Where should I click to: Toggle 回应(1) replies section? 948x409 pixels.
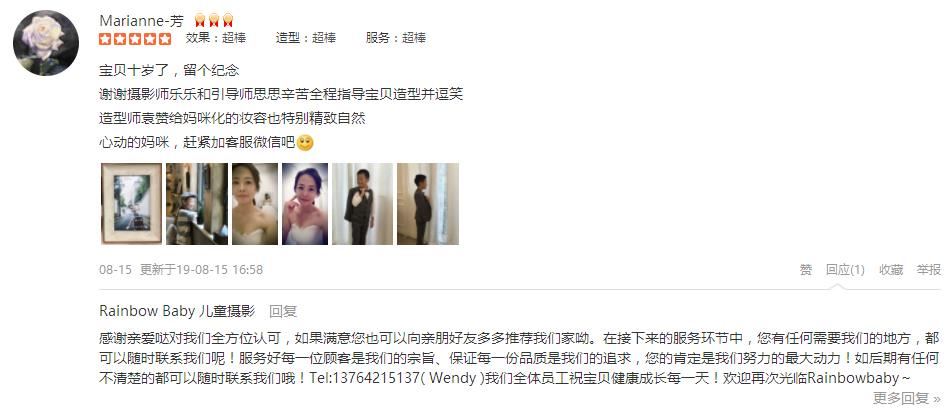click(845, 270)
